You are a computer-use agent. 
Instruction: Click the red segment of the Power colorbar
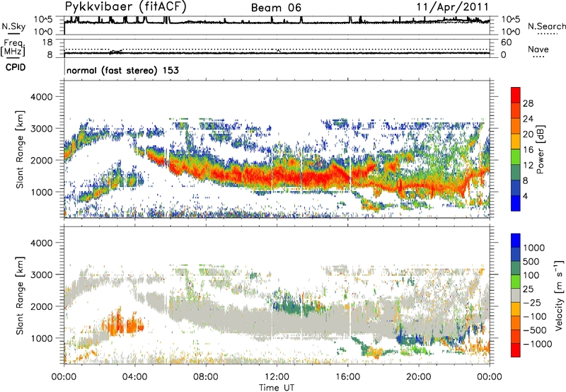(516, 95)
